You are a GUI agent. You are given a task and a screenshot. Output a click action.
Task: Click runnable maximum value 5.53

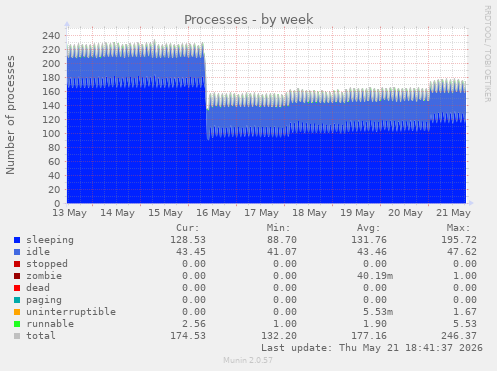(465, 324)
